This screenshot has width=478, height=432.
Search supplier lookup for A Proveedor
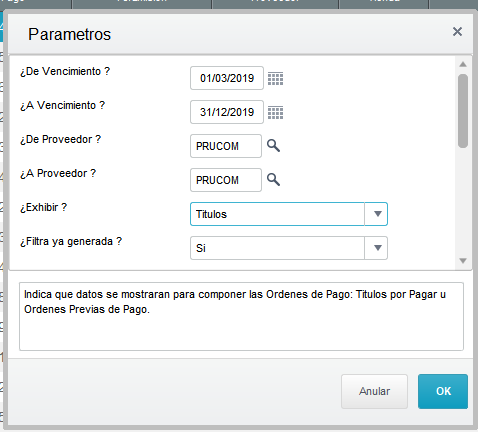pos(273,180)
